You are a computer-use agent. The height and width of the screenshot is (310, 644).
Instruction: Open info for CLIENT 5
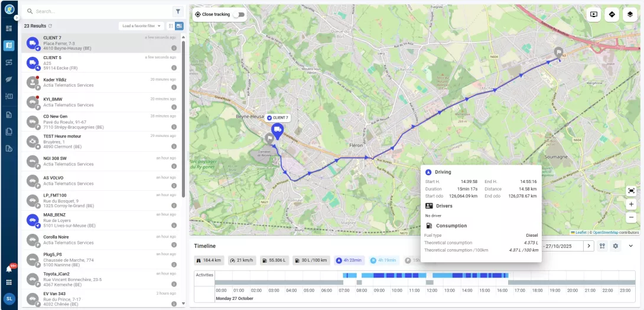point(174,68)
